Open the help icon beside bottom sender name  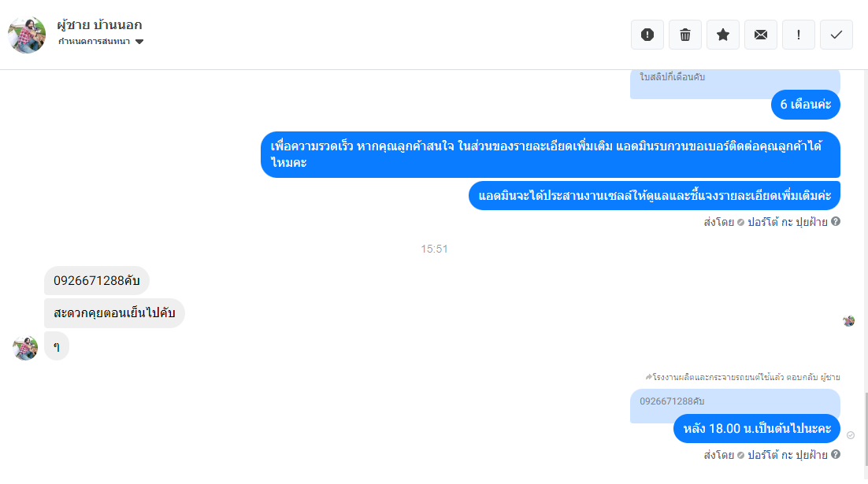(x=836, y=454)
